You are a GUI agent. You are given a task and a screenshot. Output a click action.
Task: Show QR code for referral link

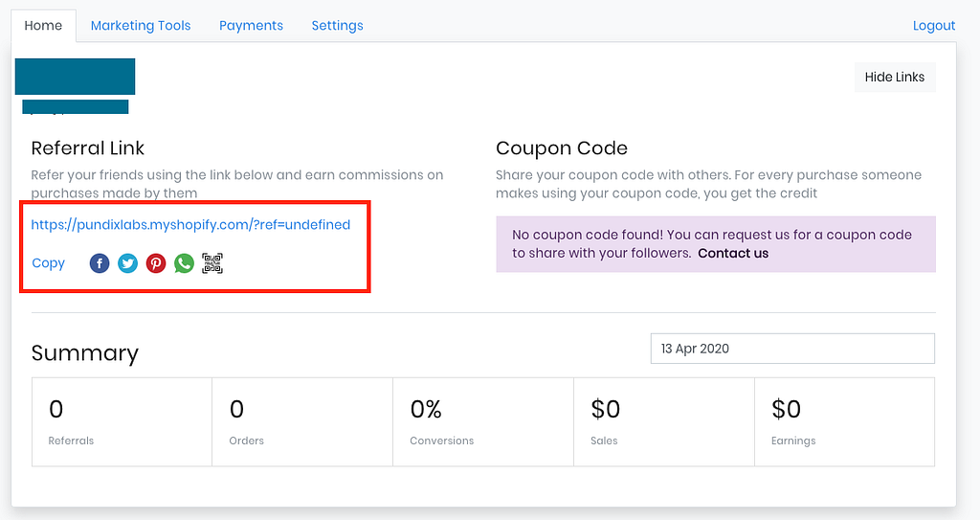point(212,263)
